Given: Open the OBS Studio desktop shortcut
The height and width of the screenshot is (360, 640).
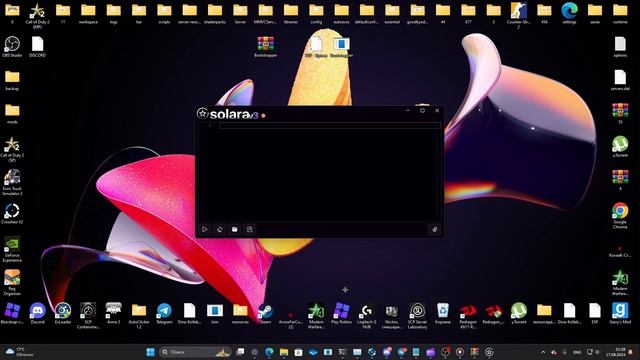Looking at the screenshot, I should click(x=12, y=47).
